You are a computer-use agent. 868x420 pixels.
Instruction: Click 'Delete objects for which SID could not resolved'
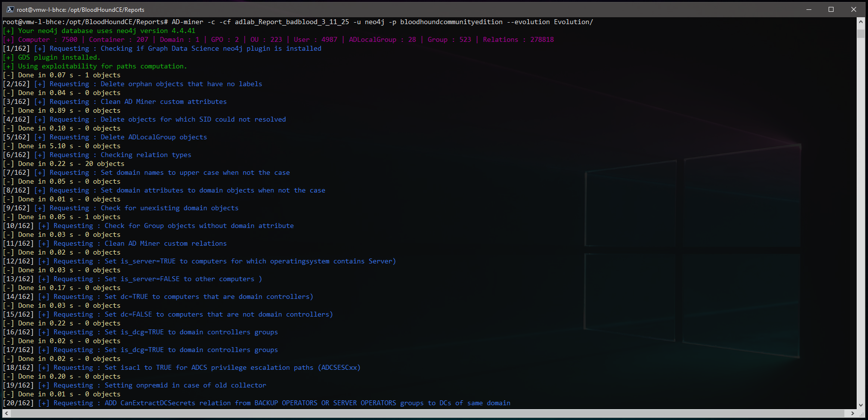tap(193, 119)
